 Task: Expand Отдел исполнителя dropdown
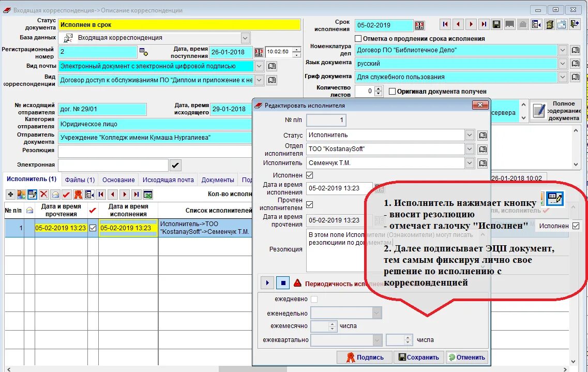click(x=470, y=149)
